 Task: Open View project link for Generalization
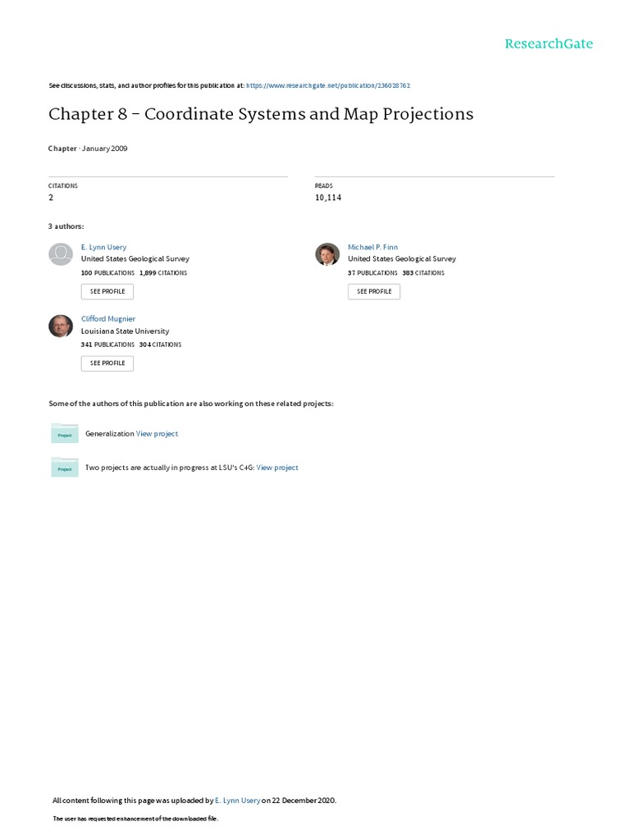click(157, 434)
